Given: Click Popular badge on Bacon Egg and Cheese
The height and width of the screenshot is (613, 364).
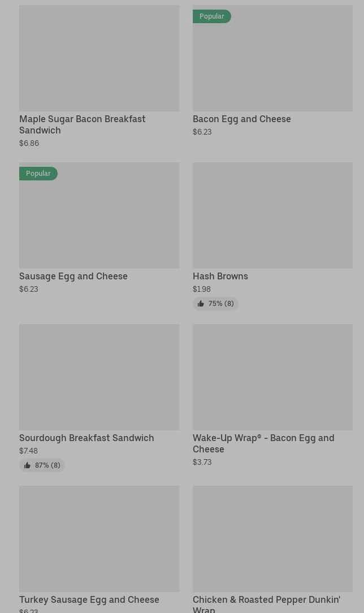Looking at the screenshot, I should [211, 16].
